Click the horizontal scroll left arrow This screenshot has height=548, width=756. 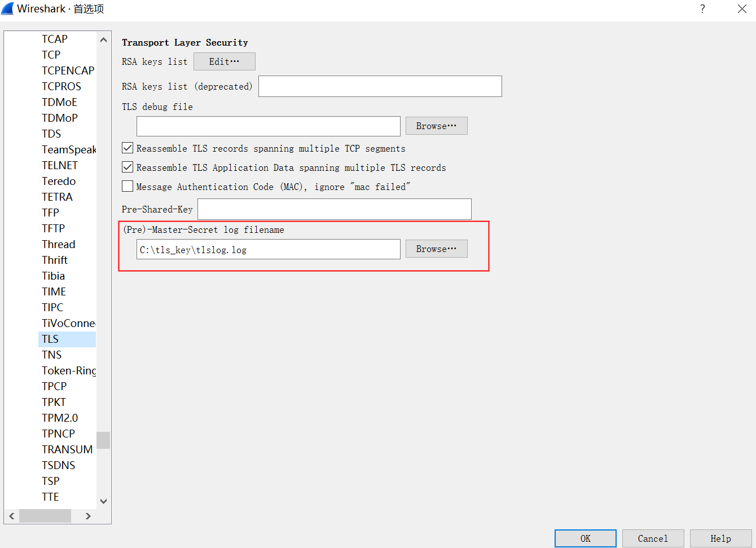(12, 516)
